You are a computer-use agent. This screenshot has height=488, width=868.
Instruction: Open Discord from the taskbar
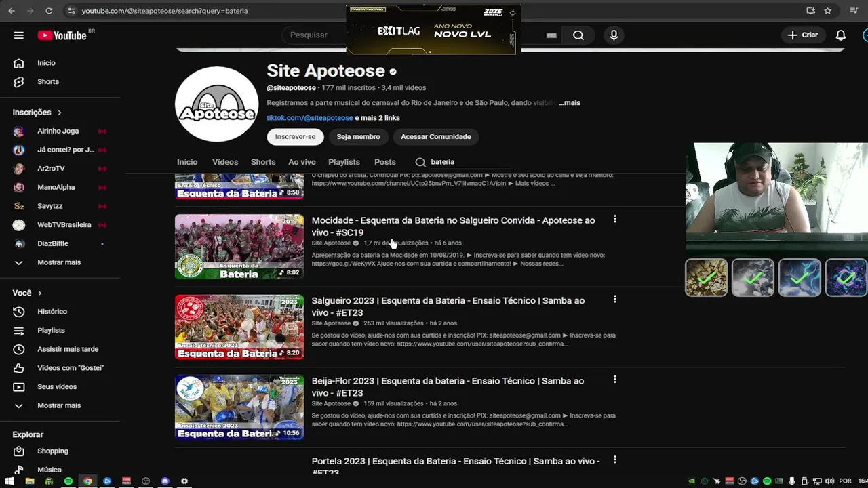tap(165, 481)
